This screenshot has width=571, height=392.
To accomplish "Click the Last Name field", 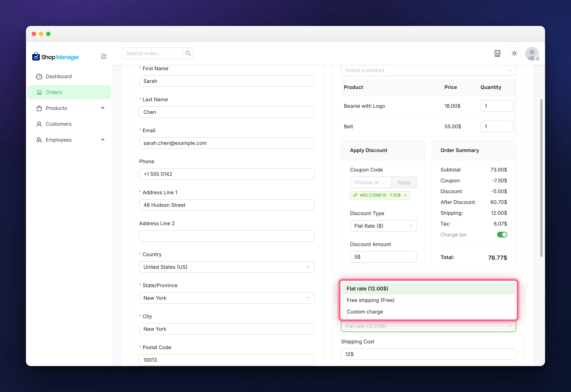I will 227,112.
